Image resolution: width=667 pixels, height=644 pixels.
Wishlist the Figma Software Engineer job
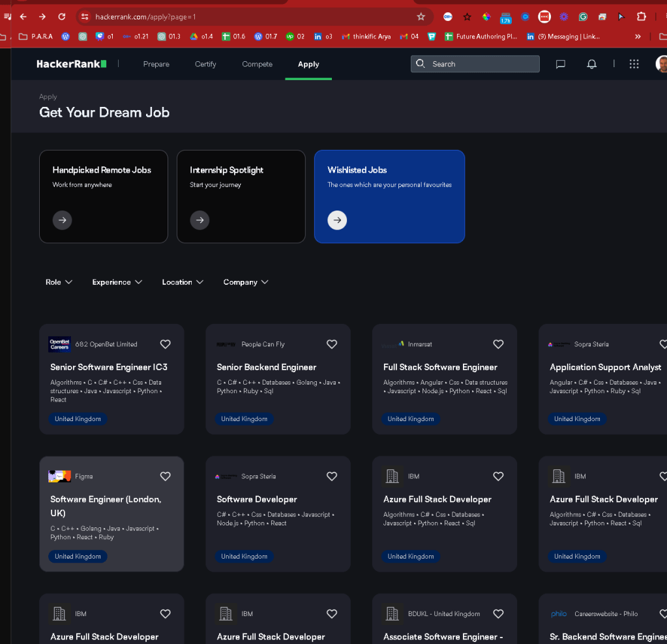(x=165, y=476)
